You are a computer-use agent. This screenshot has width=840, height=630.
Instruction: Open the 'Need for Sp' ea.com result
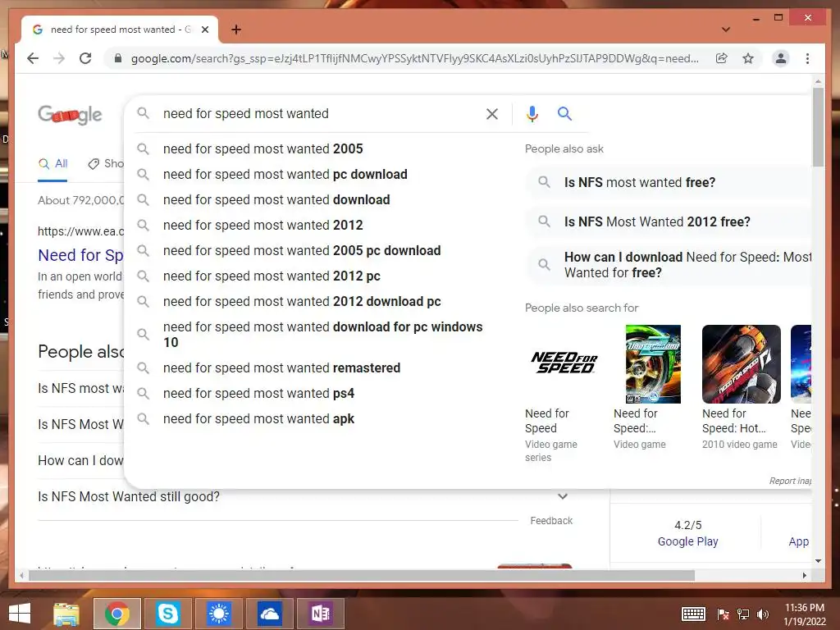(80, 255)
